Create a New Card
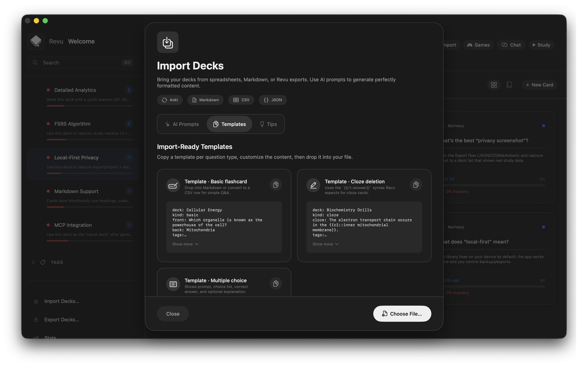This screenshot has width=588, height=367. click(x=539, y=85)
